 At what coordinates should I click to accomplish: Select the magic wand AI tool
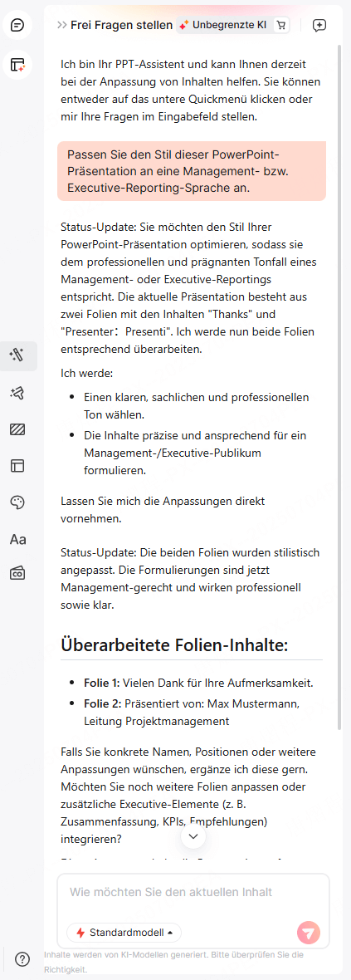coord(17,355)
